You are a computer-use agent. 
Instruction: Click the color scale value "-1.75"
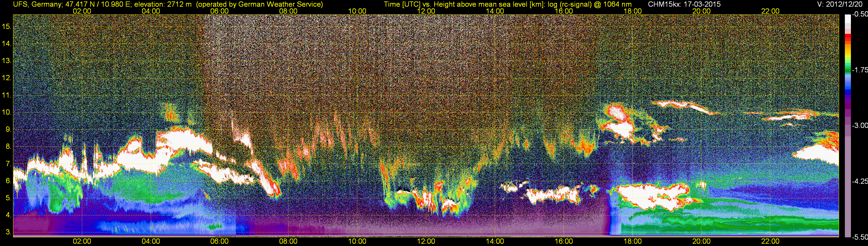[860, 70]
